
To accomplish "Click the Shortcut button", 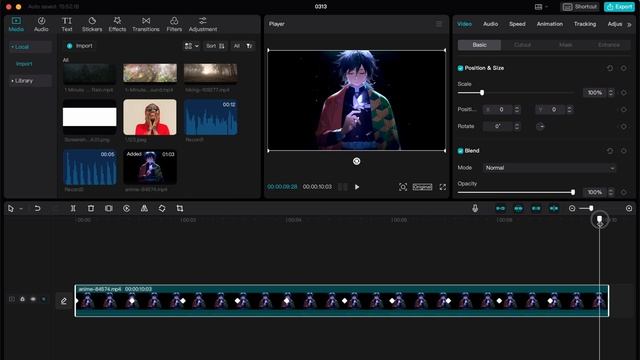I will coord(580,7).
